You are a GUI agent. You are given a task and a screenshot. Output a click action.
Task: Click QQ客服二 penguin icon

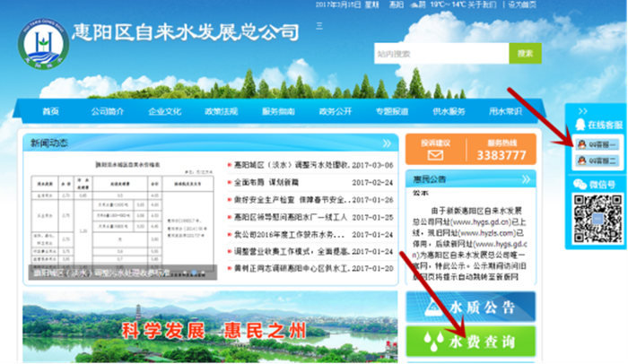pos(580,160)
